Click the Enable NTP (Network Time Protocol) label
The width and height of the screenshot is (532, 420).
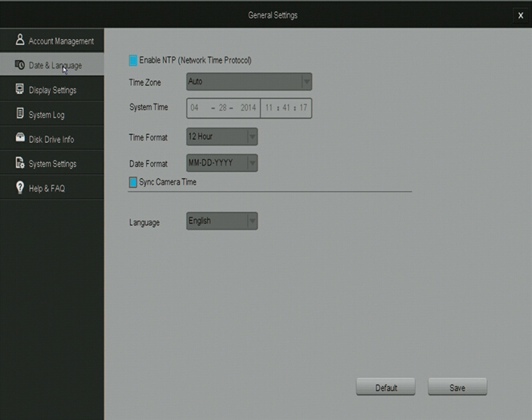[196, 60]
